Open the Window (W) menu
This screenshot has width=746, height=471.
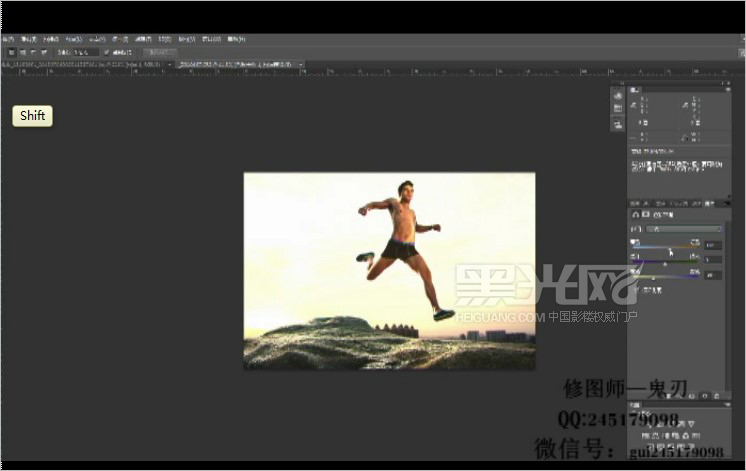pyautogui.click(x=211, y=39)
